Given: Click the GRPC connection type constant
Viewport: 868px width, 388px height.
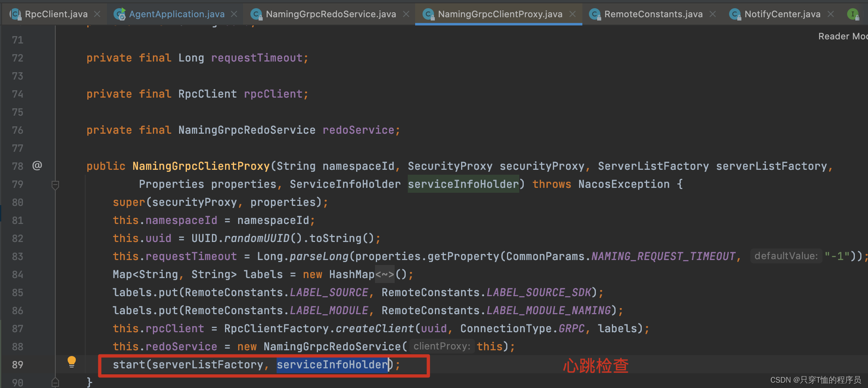Looking at the screenshot, I should pos(571,329).
